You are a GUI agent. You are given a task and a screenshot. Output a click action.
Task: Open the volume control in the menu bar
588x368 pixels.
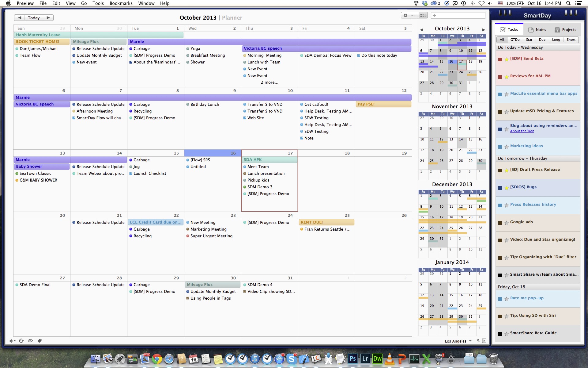(x=490, y=3)
